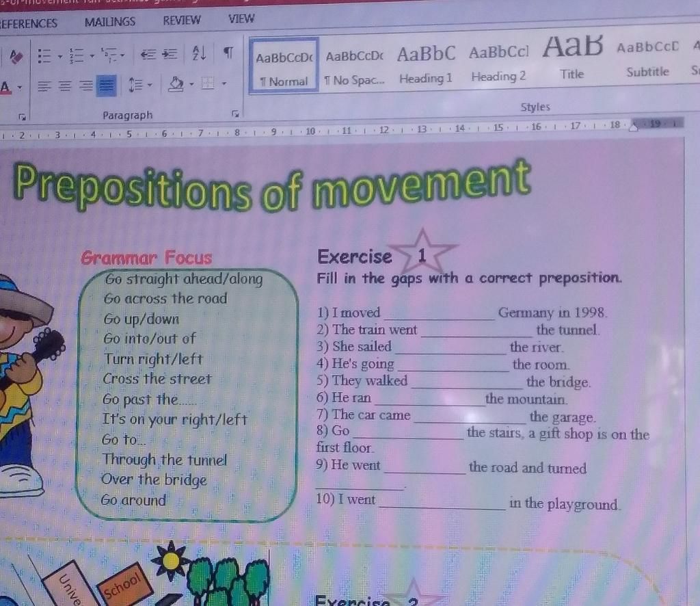700x606 pixels.
Task: Open bullet library dropdown arrow
Action: [60, 56]
